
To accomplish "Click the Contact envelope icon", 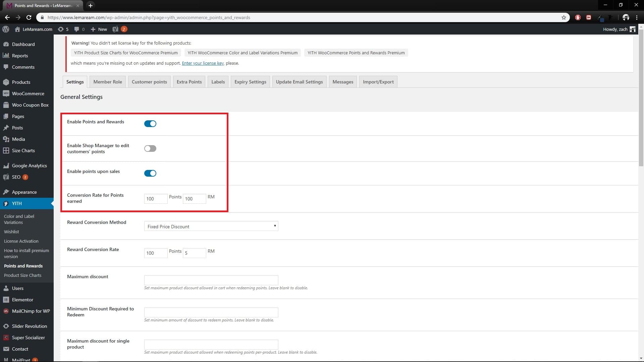I will [6, 349].
